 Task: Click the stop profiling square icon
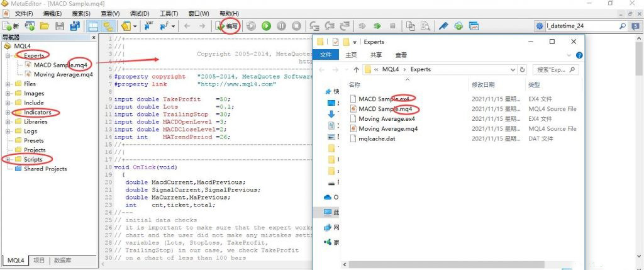[392, 26]
